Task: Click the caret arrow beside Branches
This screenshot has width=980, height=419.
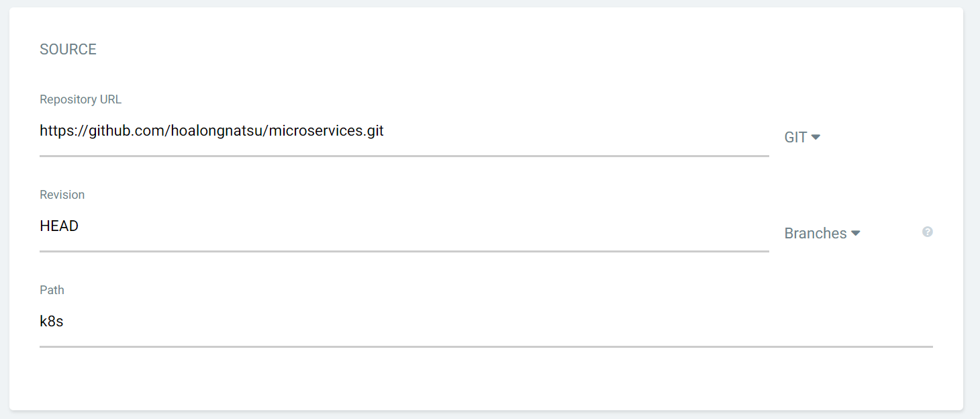Action: click(856, 233)
